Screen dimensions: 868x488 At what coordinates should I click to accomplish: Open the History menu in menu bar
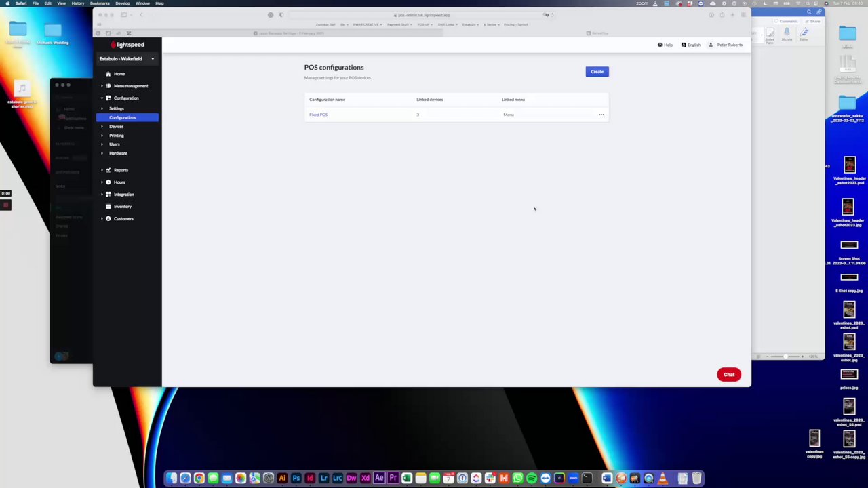[x=77, y=3]
